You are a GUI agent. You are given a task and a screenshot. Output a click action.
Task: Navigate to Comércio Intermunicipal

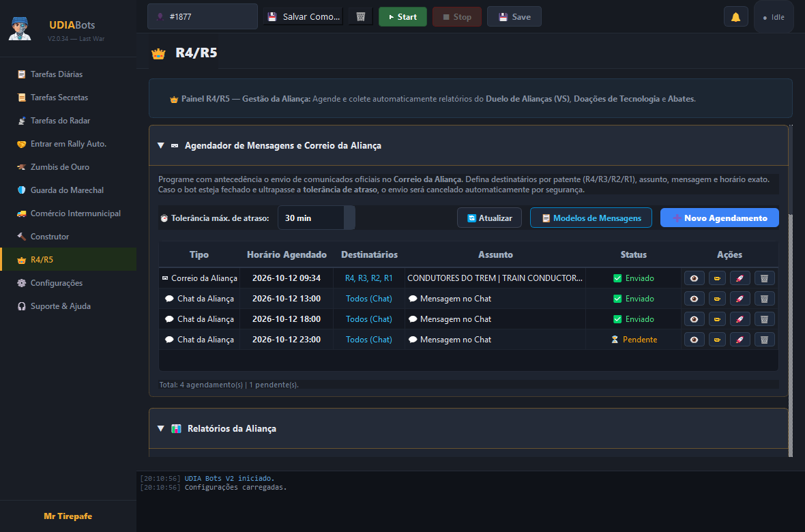(68, 213)
